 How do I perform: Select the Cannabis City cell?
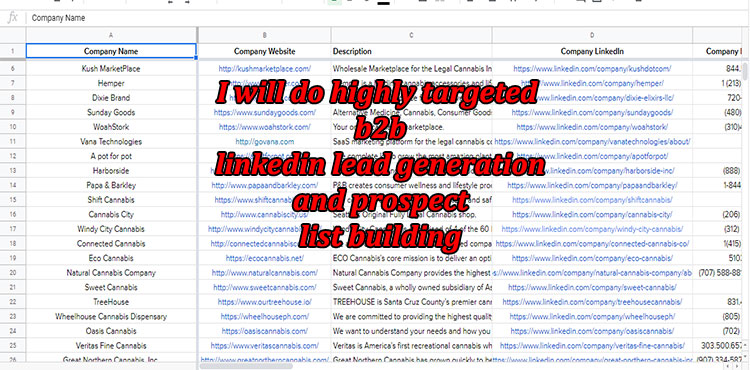pos(111,215)
